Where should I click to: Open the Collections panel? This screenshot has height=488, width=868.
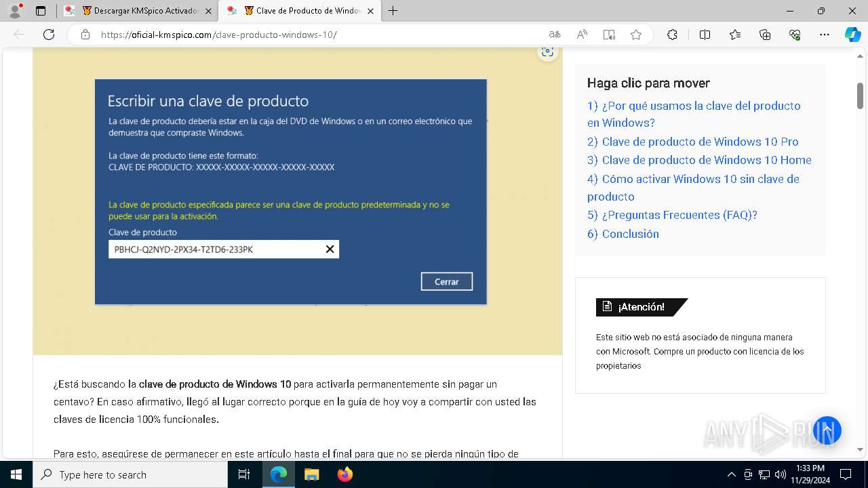point(765,35)
